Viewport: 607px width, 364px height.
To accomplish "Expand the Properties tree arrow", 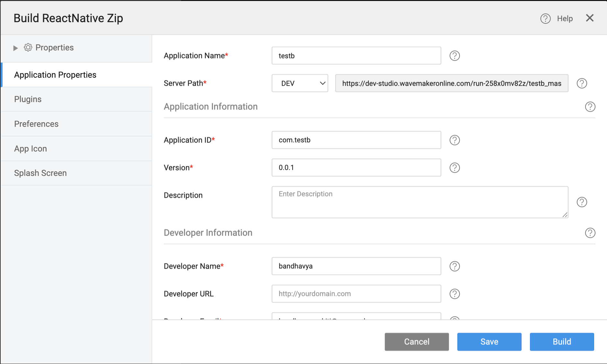I will (15, 48).
